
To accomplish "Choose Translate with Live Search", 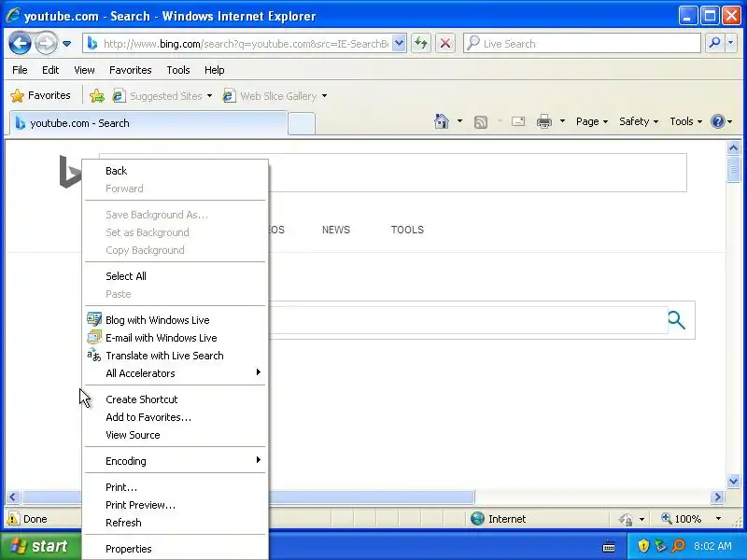I will tap(175, 356).
